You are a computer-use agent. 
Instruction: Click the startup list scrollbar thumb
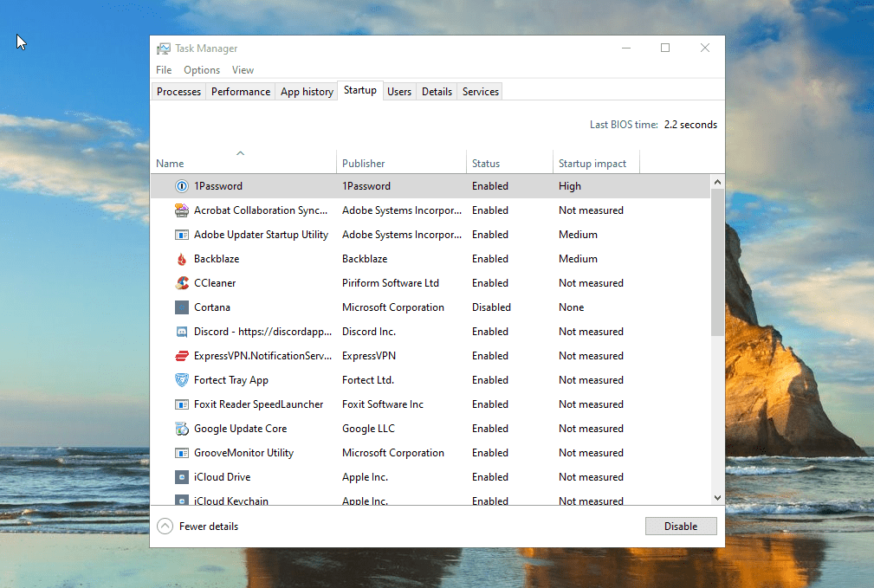click(x=717, y=262)
